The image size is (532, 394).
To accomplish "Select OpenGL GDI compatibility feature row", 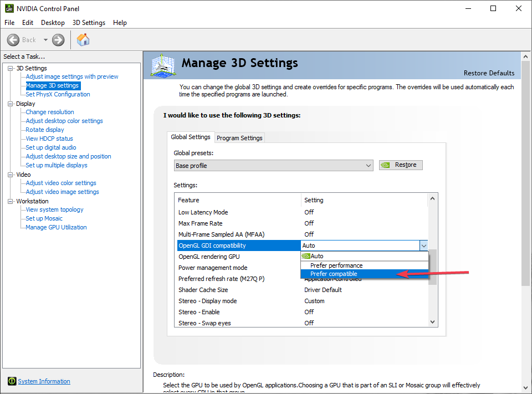I will coord(239,245).
